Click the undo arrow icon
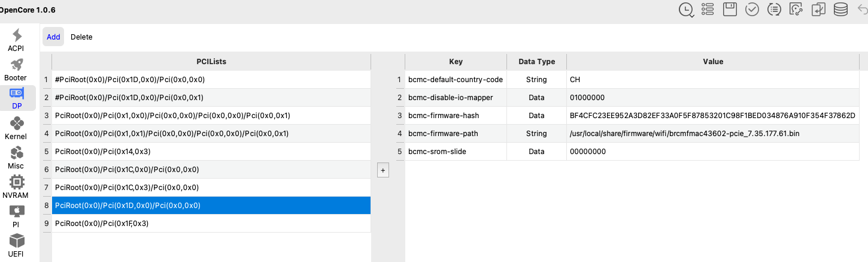Image resolution: width=868 pixels, height=262 pixels. coord(863,9)
